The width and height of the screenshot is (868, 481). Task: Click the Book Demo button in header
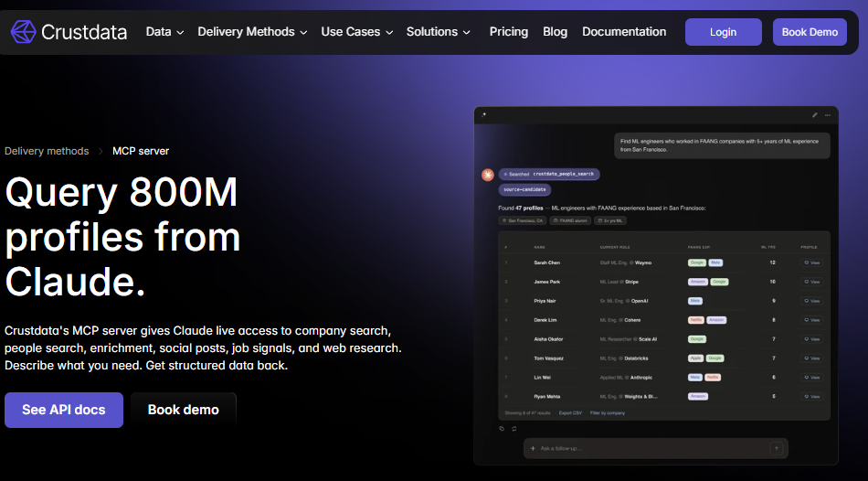pos(810,32)
